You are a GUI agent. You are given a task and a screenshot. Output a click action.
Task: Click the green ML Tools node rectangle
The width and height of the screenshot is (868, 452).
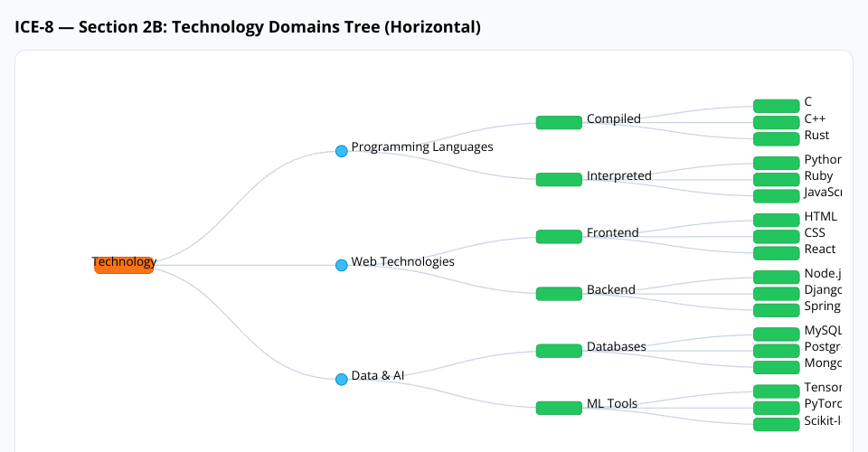coord(559,407)
